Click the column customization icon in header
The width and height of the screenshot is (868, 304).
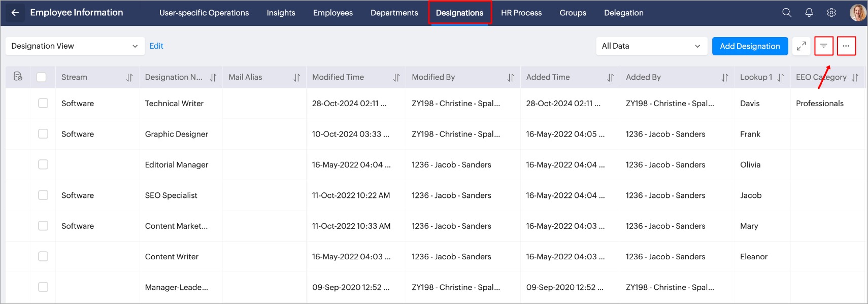tap(18, 77)
